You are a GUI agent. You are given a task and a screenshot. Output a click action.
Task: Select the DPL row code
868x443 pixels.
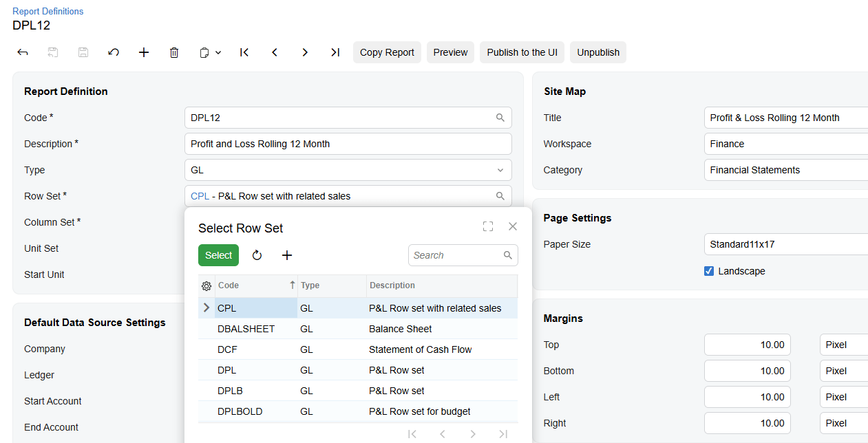coord(256,370)
